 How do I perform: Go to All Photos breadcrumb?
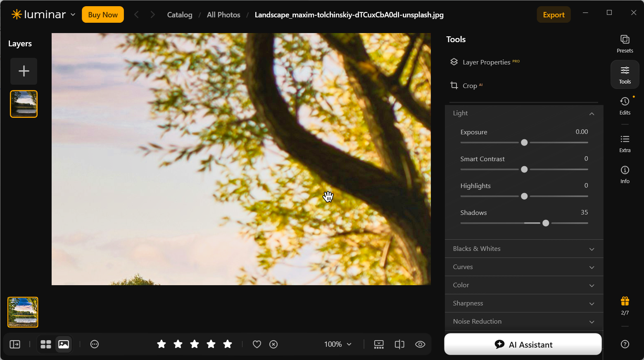[x=223, y=15]
